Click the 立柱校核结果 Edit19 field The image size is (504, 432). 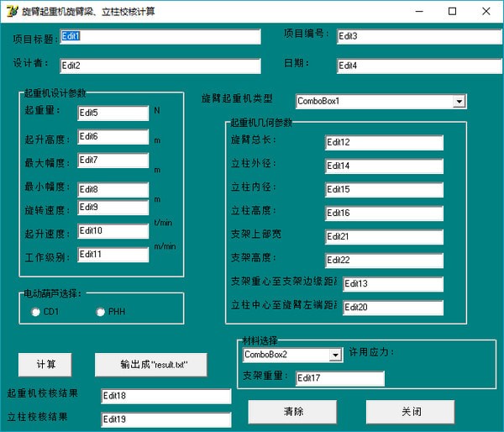166,419
